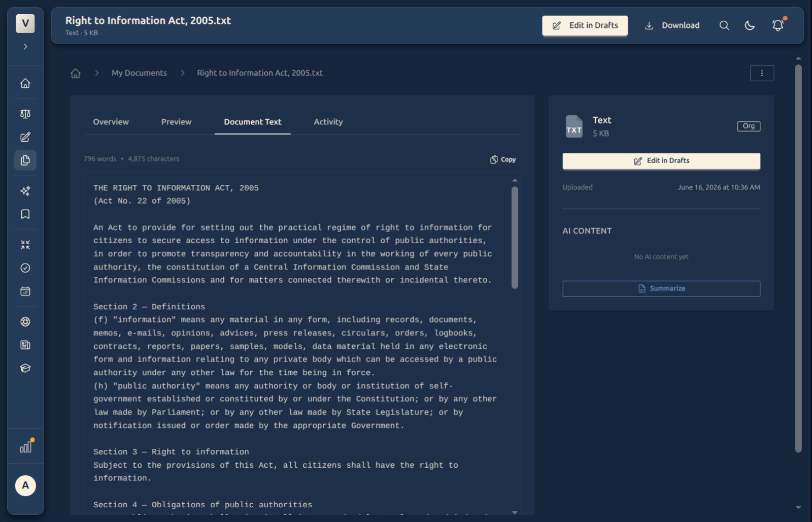Click the Summarize button
The height and width of the screenshot is (522, 812).
pos(661,288)
